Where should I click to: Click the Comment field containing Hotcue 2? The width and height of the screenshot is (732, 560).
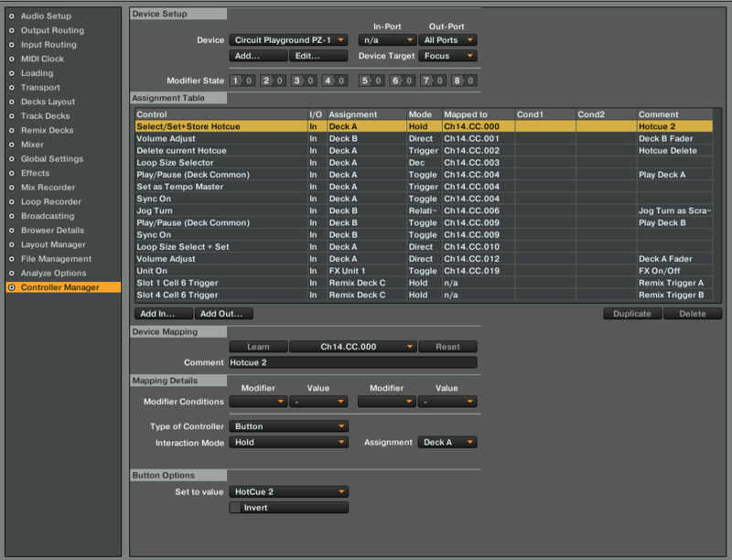click(x=352, y=362)
